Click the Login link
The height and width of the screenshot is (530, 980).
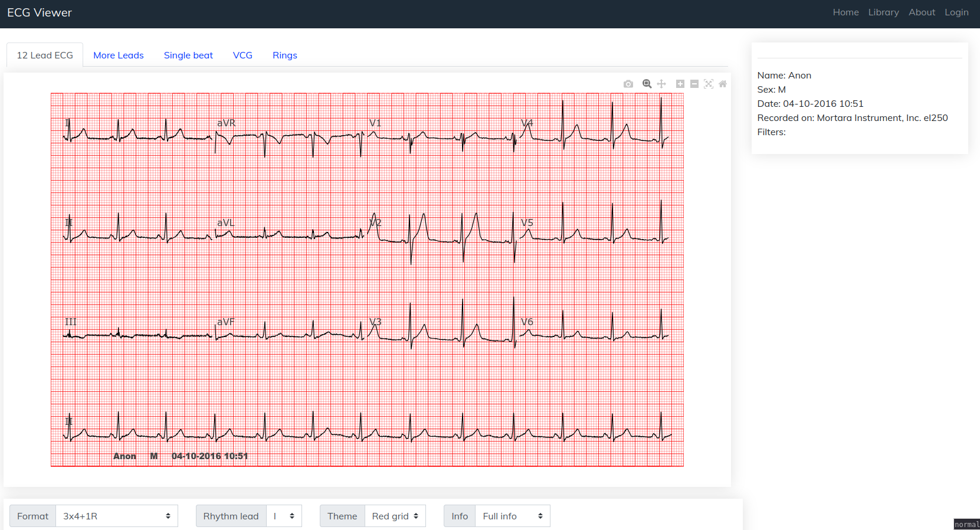[x=956, y=12]
